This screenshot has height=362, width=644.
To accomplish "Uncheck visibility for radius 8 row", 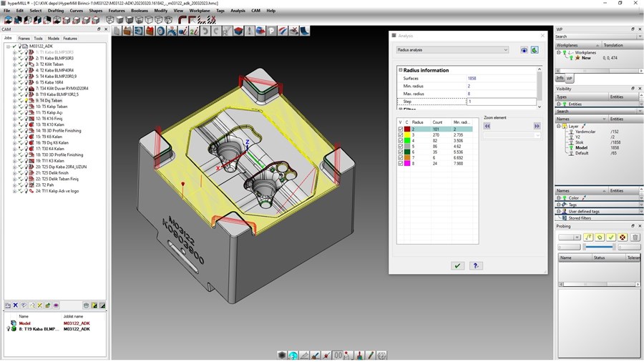I will click(x=401, y=163).
